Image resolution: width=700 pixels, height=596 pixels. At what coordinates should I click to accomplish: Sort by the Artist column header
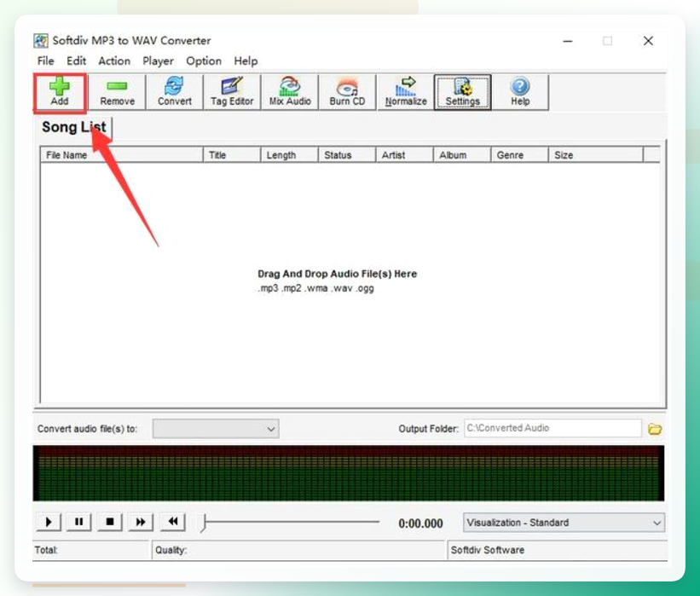pos(404,155)
